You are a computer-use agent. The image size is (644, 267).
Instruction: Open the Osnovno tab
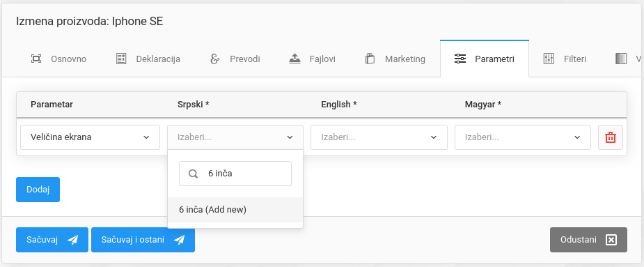pyautogui.click(x=58, y=59)
